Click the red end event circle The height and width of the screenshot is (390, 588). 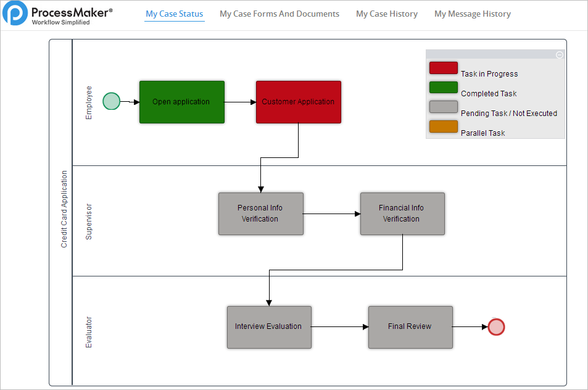(x=496, y=327)
